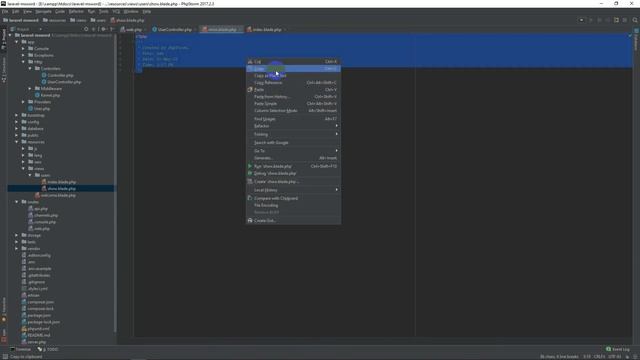The width and height of the screenshot is (640, 360).
Task: Click show.blade.php breadcrumb in navigation bar
Action: coord(127,20)
